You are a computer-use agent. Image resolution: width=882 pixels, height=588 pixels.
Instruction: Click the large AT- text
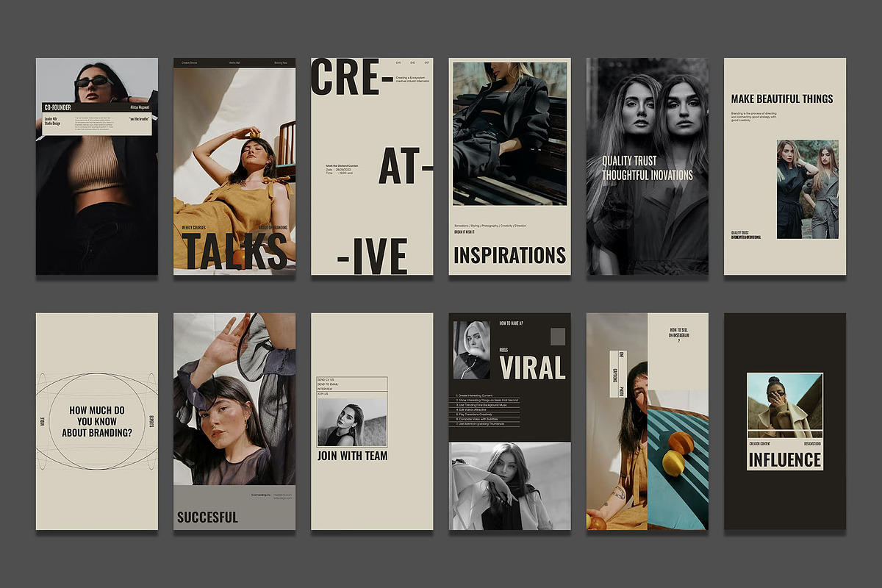pos(405,166)
